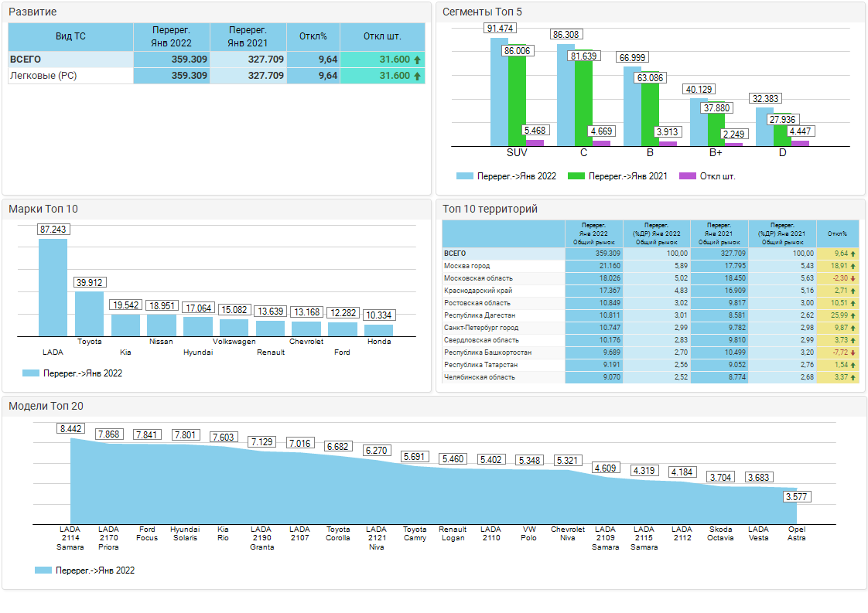868x613 pixels.
Task: Click the Топ 10 территорий panel title
Action: (x=489, y=209)
